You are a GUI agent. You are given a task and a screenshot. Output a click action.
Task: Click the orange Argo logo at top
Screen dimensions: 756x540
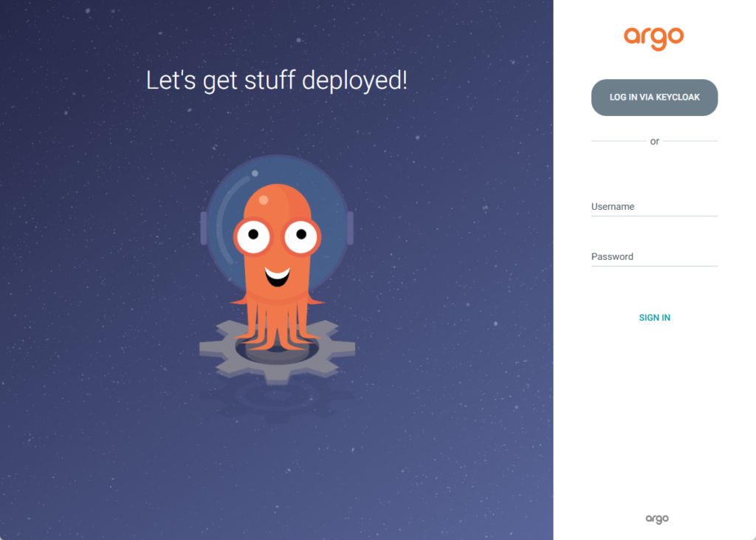tap(653, 37)
